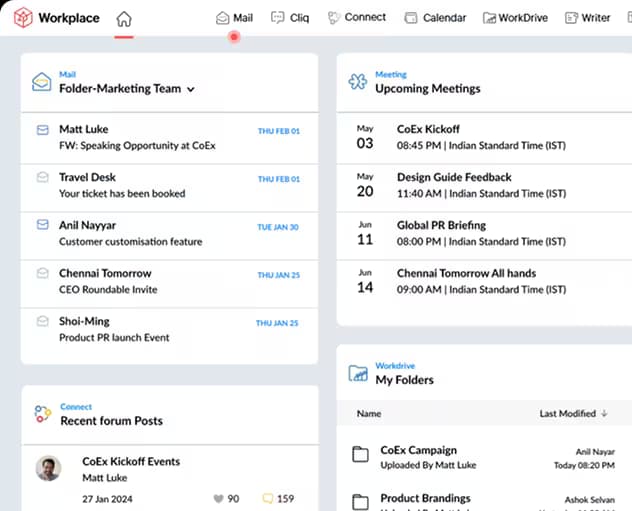Click the Cliq chat bubble icon

(x=278, y=17)
